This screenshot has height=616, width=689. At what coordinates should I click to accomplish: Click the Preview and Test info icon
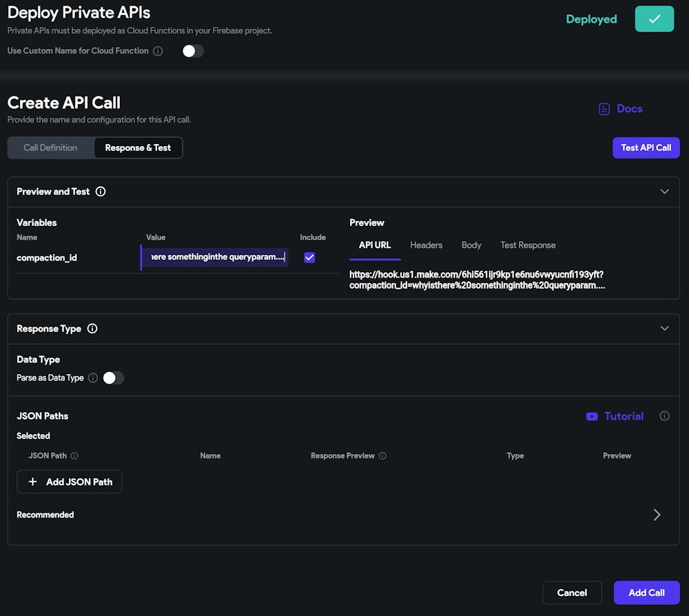(101, 192)
